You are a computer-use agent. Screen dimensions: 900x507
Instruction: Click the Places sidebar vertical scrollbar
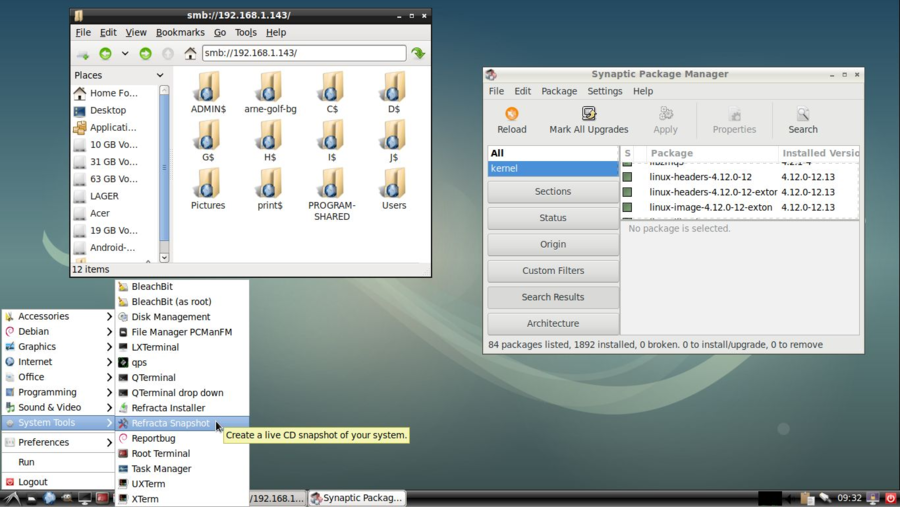(164, 168)
